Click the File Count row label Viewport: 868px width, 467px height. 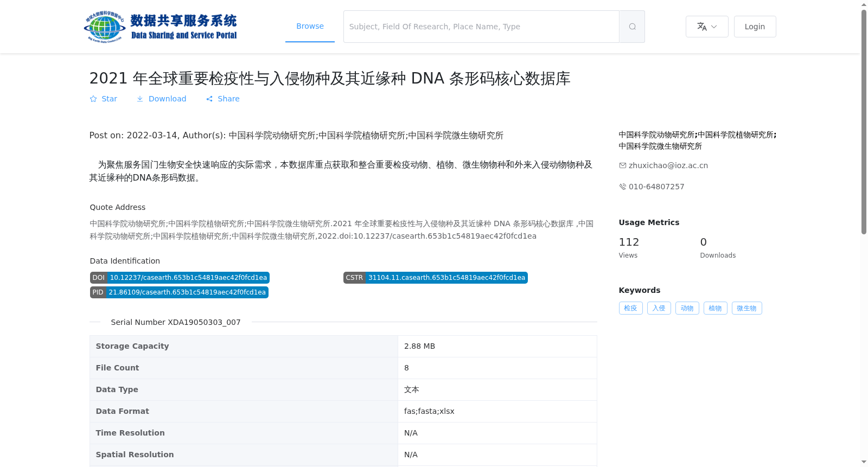click(x=117, y=368)
